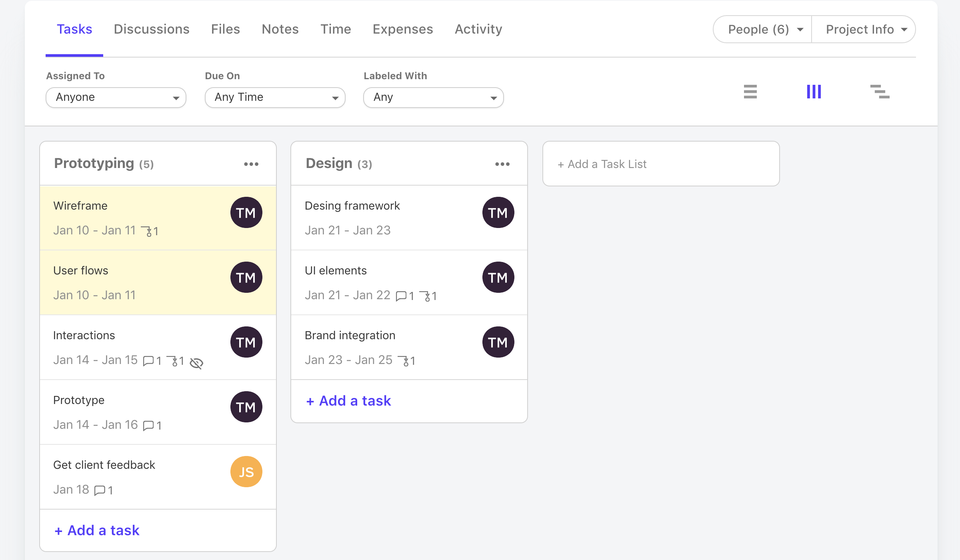Open Design task list options menu
Image resolution: width=960 pixels, height=560 pixels.
pyautogui.click(x=503, y=164)
